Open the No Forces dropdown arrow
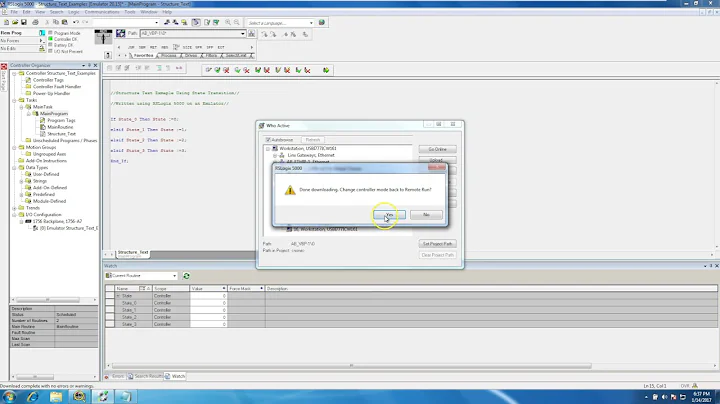720x404 pixels. [41, 41]
